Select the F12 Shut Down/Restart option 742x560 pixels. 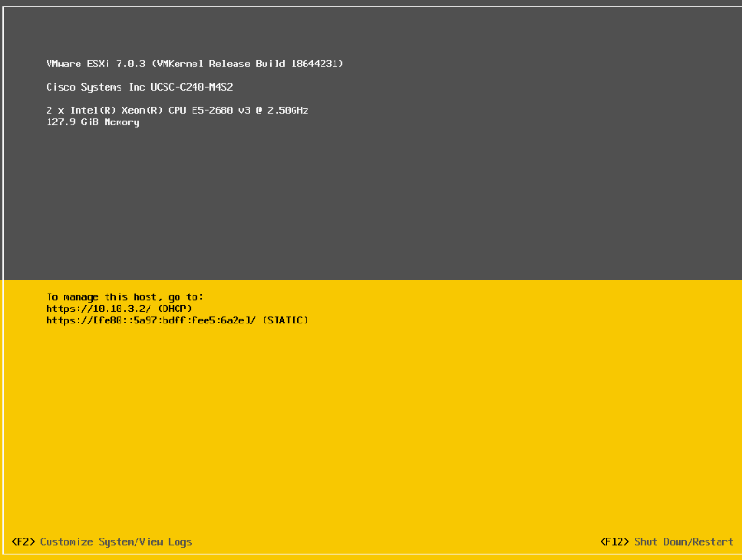tap(666, 542)
